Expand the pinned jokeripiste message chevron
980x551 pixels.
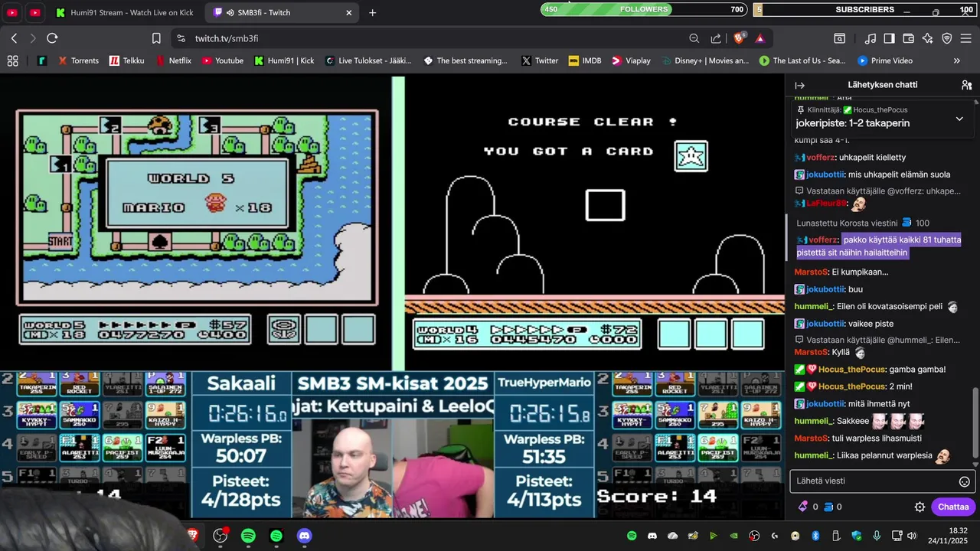point(959,119)
